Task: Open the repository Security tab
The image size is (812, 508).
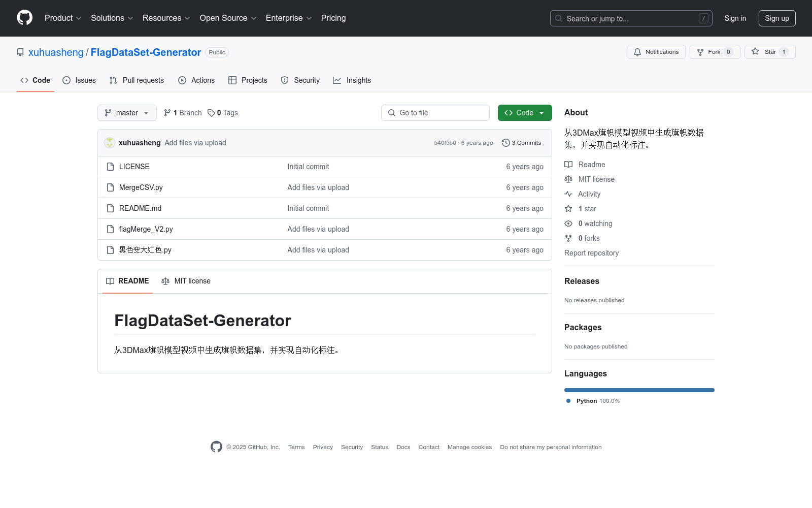Action: (300, 80)
